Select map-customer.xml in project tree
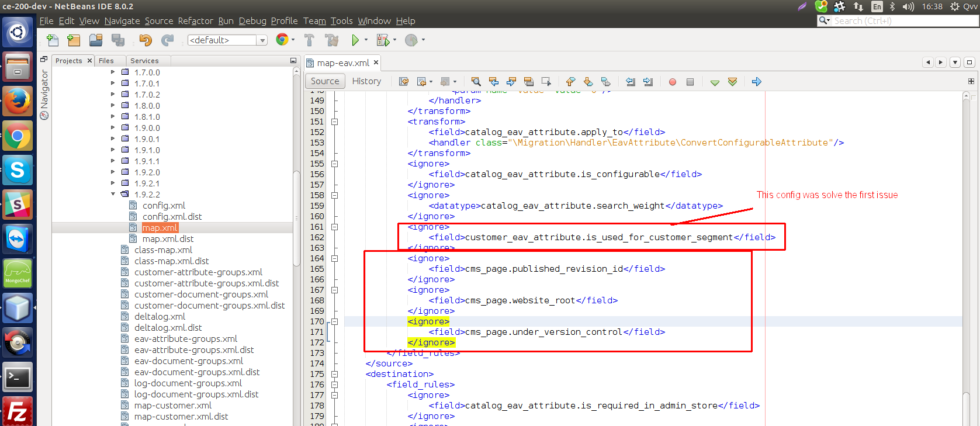This screenshot has width=980, height=426. point(173,406)
